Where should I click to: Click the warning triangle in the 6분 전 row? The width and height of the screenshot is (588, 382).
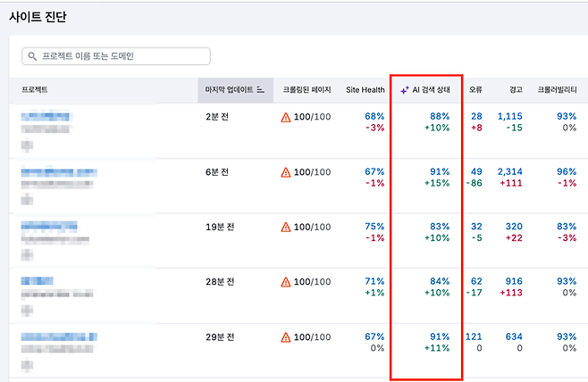(286, 172)
